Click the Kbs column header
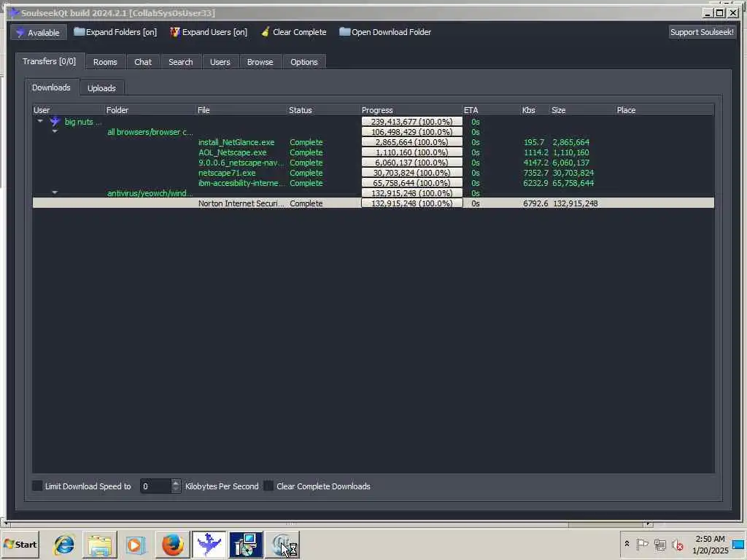The height and width of the screenshot is (560, 747). [x=535, y=110]
